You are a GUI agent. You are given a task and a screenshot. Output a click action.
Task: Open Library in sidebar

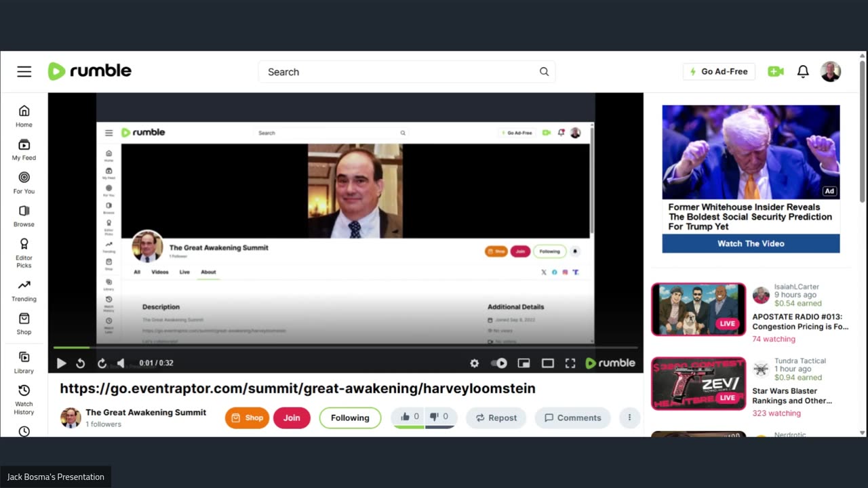tap(24, 363)
